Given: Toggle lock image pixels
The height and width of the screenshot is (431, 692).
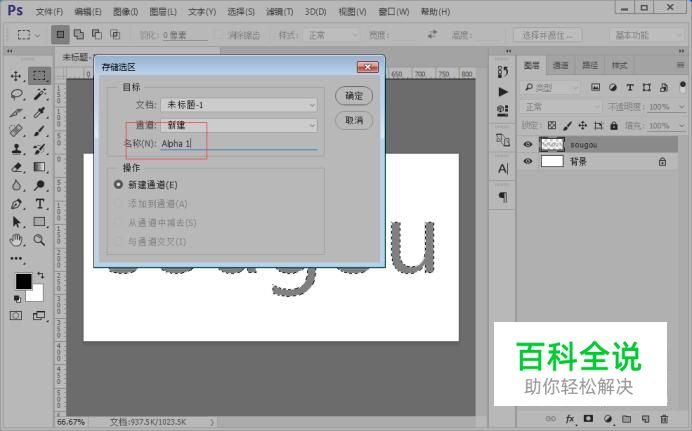Looking at the screenshot, I should click(568, 126).
